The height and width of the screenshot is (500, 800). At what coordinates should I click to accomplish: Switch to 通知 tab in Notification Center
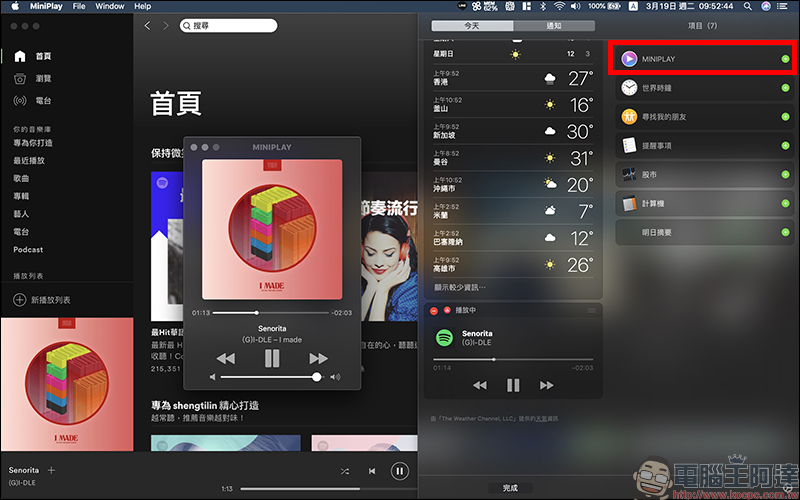[554, 26]
